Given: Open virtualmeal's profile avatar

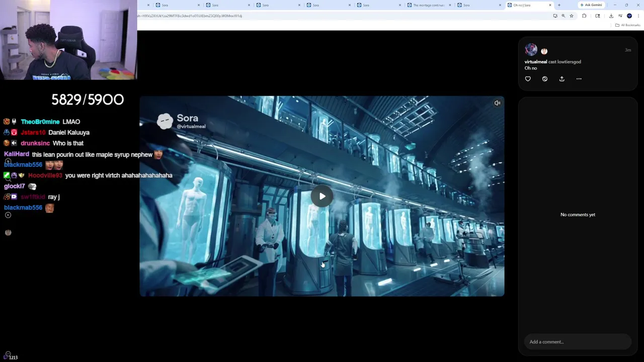Looking at the screenshot, I should [531, 49].
